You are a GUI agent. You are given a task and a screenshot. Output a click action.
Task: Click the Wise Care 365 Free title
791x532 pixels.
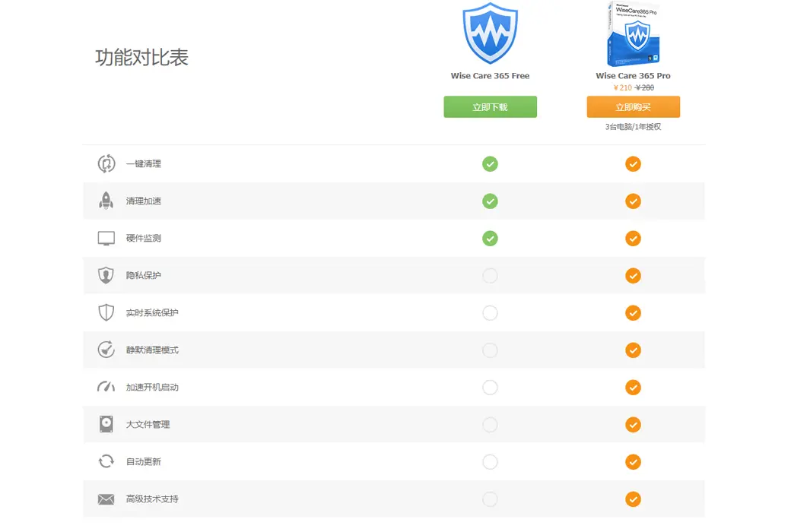(x=490, y=76)
